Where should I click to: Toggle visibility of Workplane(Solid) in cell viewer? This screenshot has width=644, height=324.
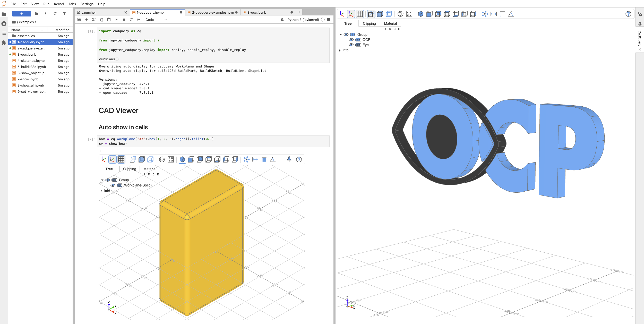[113, 185]
